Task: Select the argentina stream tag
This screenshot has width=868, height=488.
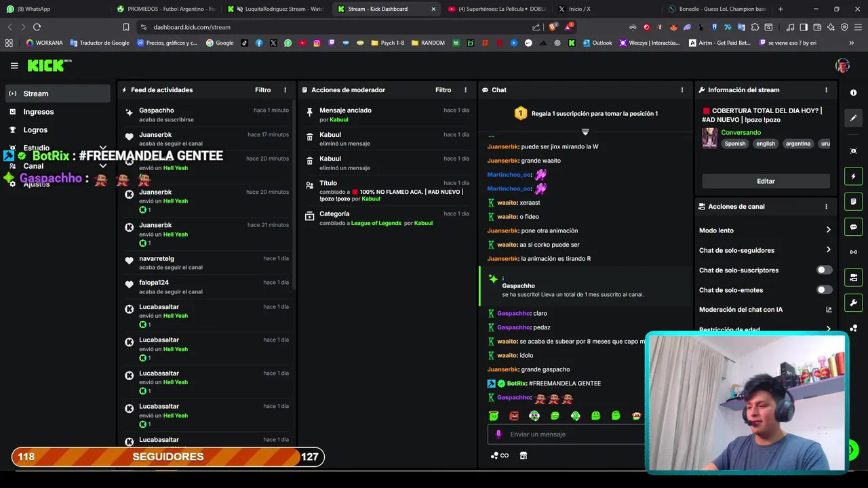Action: (x=798, y=144)
